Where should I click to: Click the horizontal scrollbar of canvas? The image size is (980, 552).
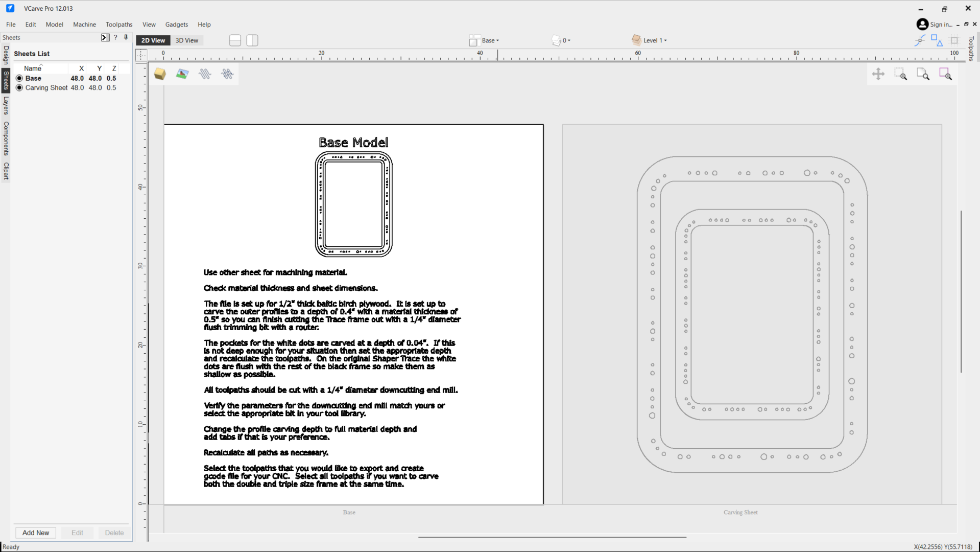[552, 537]
